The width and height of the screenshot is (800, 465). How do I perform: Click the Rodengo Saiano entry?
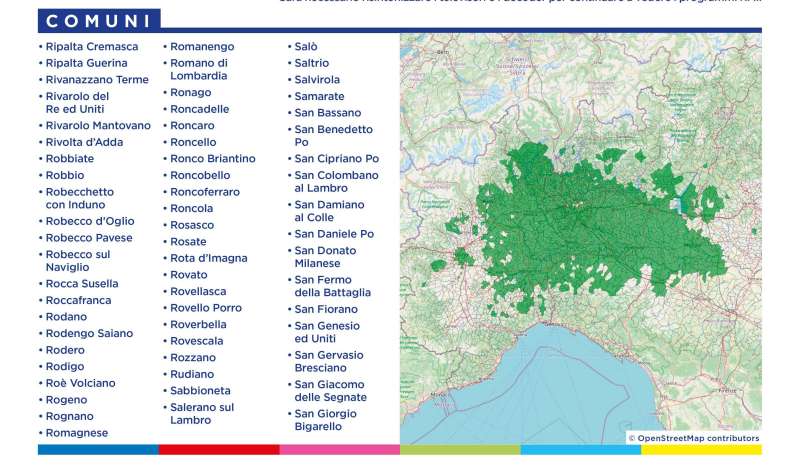(89, 333)
